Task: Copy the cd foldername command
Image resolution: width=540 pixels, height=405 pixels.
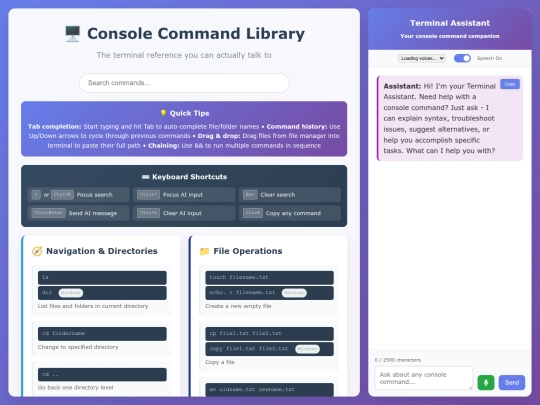Action: tap(102, 334)
